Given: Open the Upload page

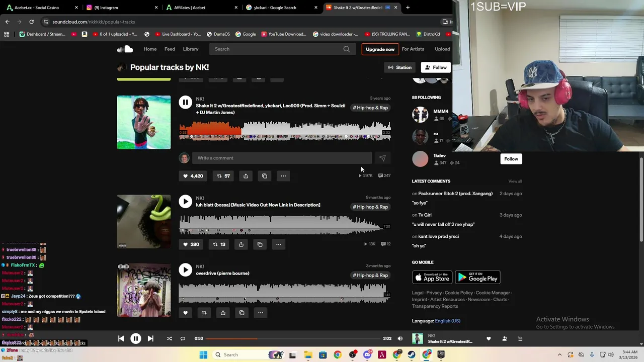Looking at the screenshot, I should point(442,49).
